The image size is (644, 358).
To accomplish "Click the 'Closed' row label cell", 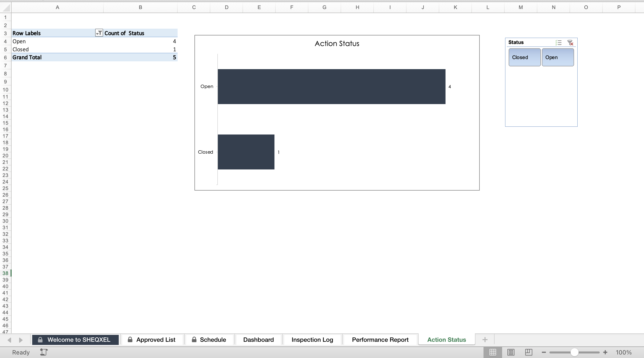I will (57, 49).
